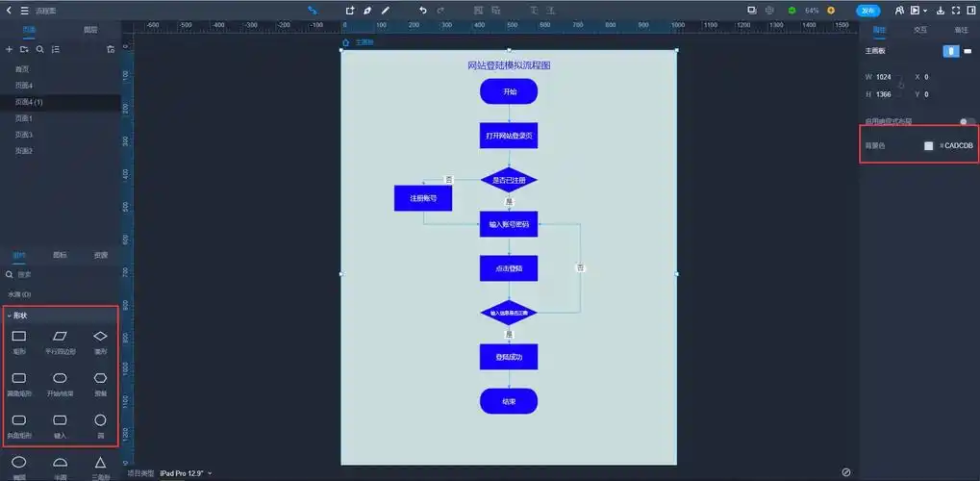Viewport: 980px width, 481px height.
Task: Switch to the right-most properties panel tab
Action: click(x=961, y=30)
